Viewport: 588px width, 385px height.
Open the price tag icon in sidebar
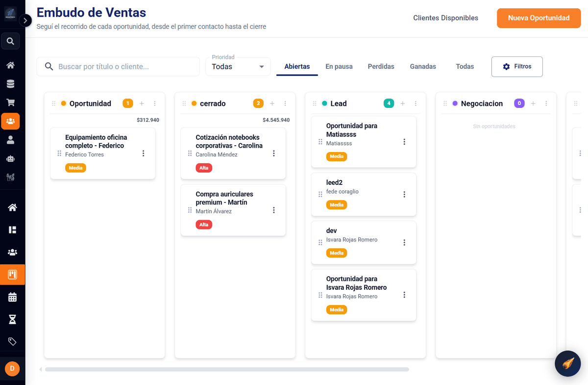click(x=12, y=341)
